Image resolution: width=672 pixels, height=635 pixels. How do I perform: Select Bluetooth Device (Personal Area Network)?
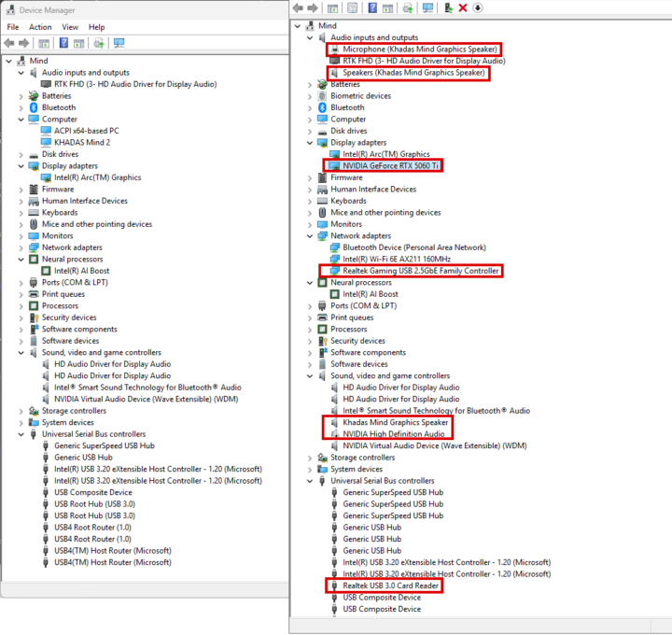coord(414,247)
